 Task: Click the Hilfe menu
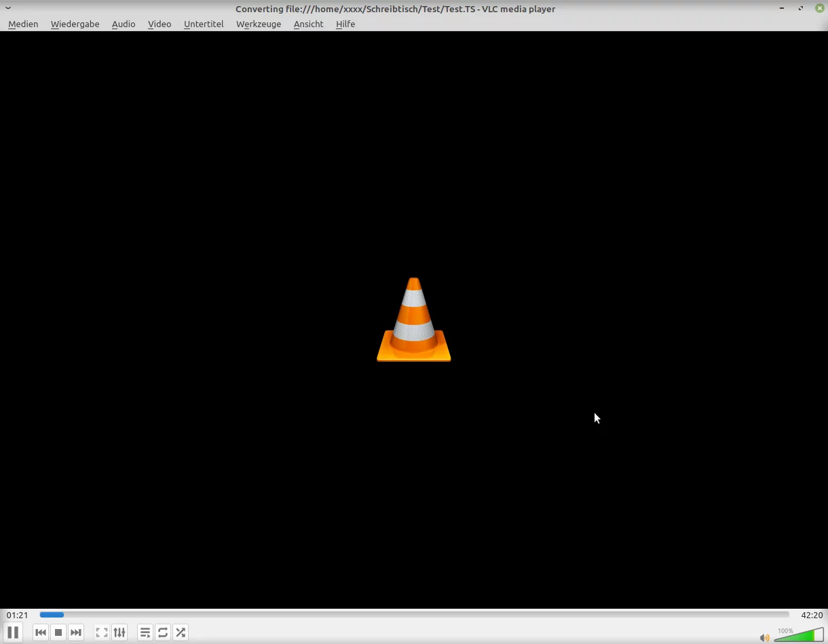click(x=345, y=24)
